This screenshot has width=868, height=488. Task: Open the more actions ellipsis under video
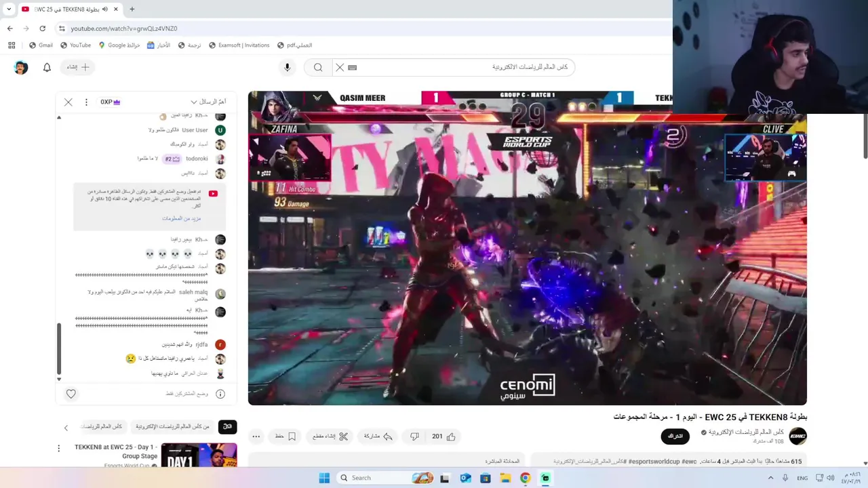tap(256, 436)
